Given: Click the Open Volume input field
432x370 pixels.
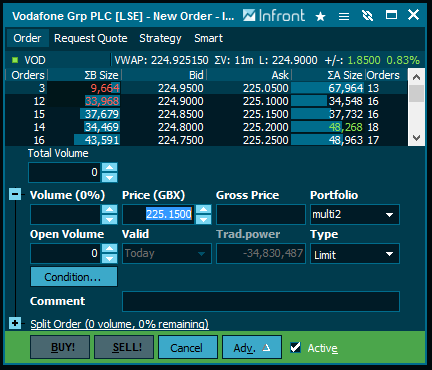Looking at the screenshot, I should [x=66, y=254].
